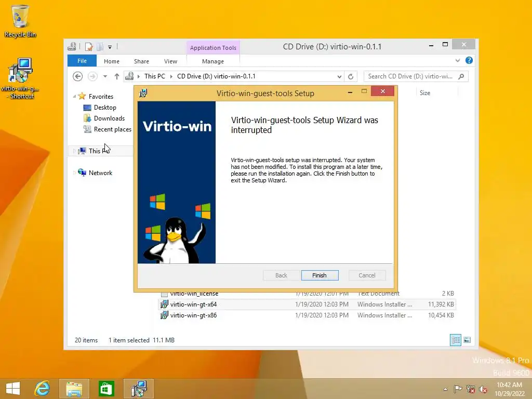This screenshot has height=399, width=532.
Task: Collapse the Favorites tree section
Action: [74, 96]
